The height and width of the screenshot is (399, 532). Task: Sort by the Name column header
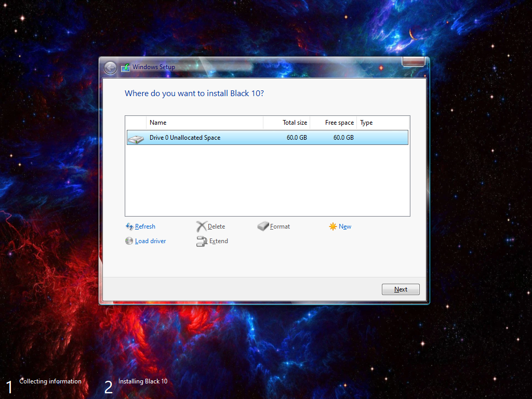(205, 123)
